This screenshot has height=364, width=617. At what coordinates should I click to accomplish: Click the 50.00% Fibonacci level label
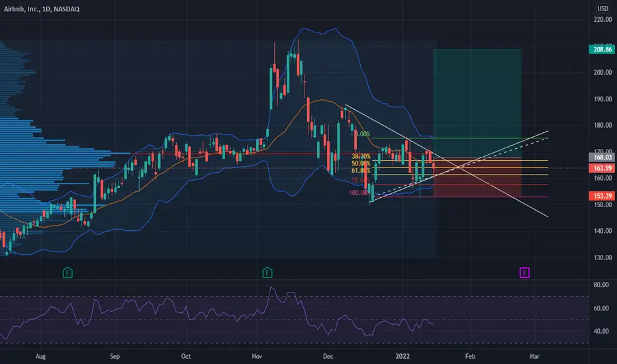click(x=361, y=163)
